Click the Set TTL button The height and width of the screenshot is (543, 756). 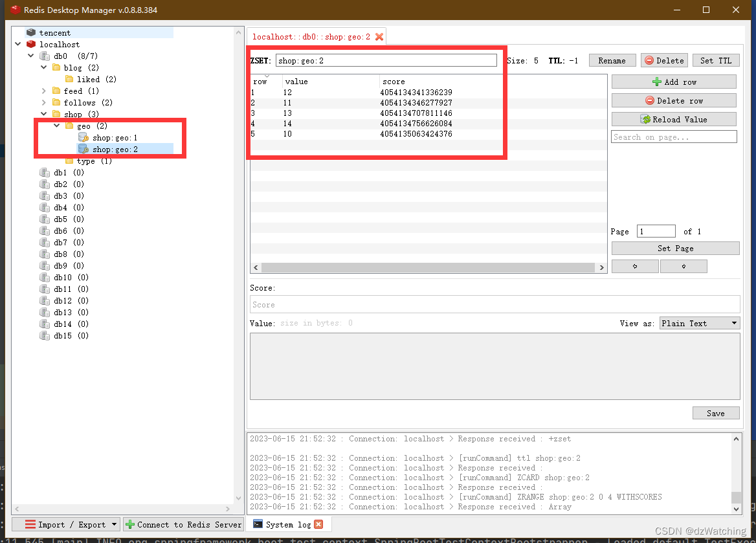[715, 60]
